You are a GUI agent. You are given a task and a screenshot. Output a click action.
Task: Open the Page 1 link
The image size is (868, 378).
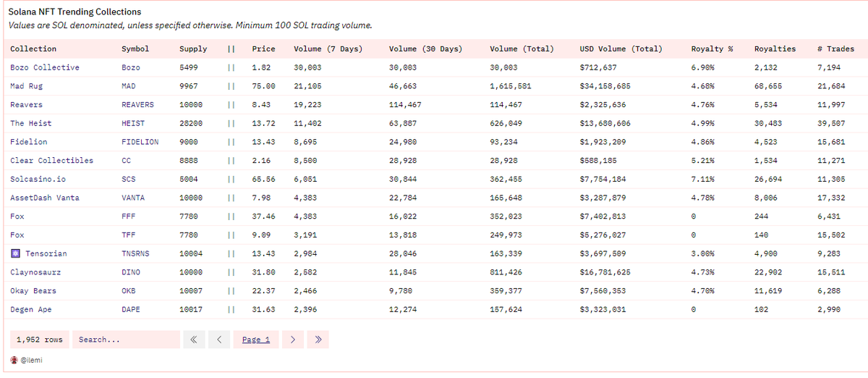[x=256, y=340]
